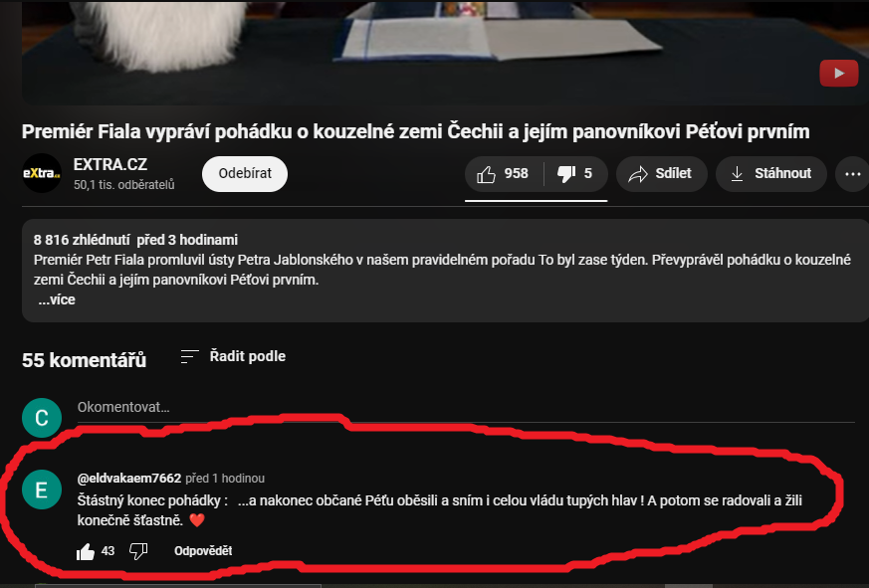Click the comment timestamp před 1 hodinou

click(x=225, y=479)
